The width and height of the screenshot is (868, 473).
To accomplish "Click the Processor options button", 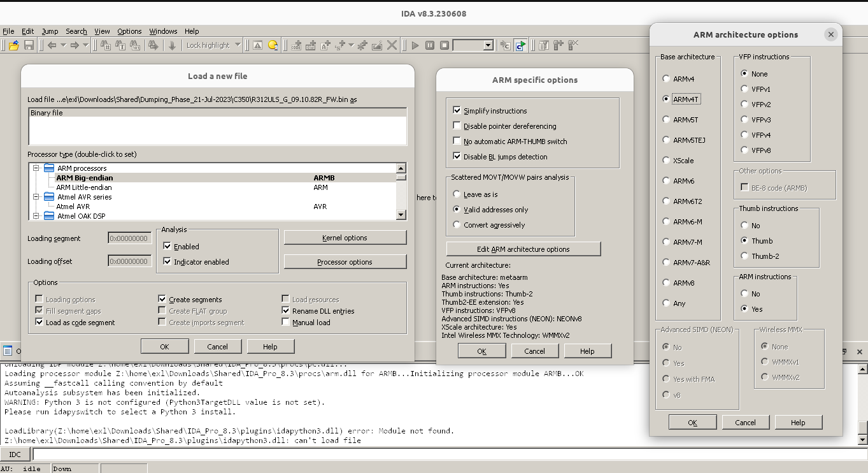I will (x=345, y=262).
